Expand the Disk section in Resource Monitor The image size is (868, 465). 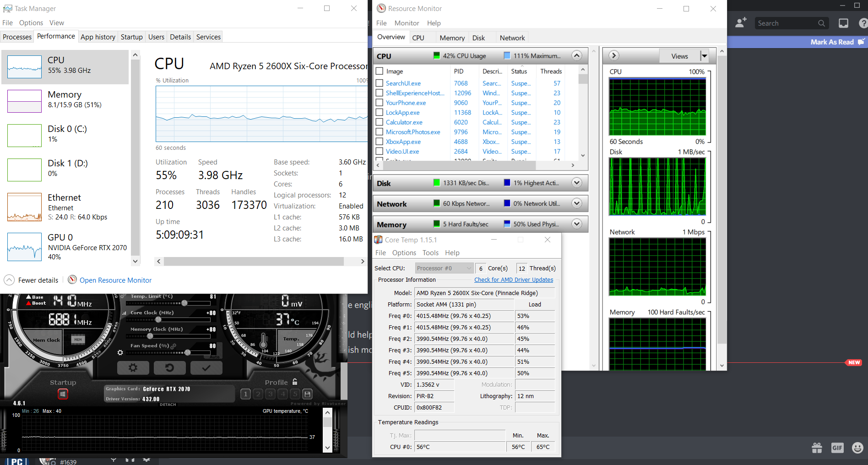coord(577,183)
